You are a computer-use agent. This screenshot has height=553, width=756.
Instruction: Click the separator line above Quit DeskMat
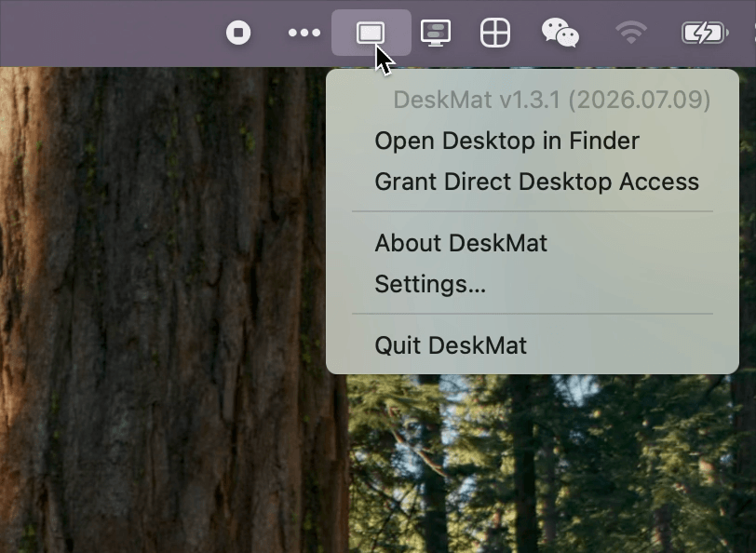[x=533, y=314]
